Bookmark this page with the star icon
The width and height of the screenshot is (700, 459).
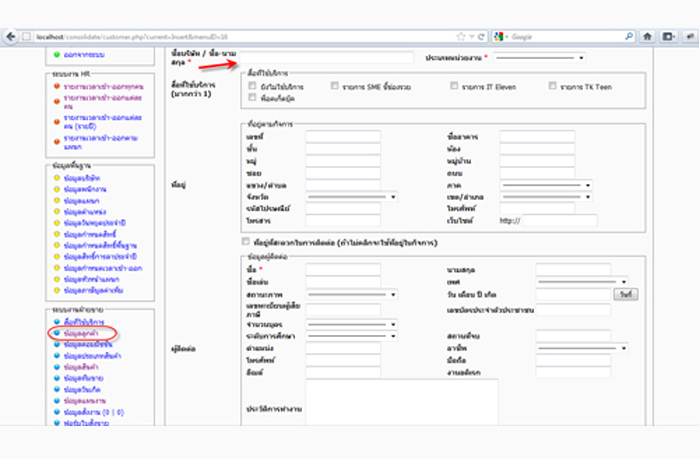click(x=461, y=37)
